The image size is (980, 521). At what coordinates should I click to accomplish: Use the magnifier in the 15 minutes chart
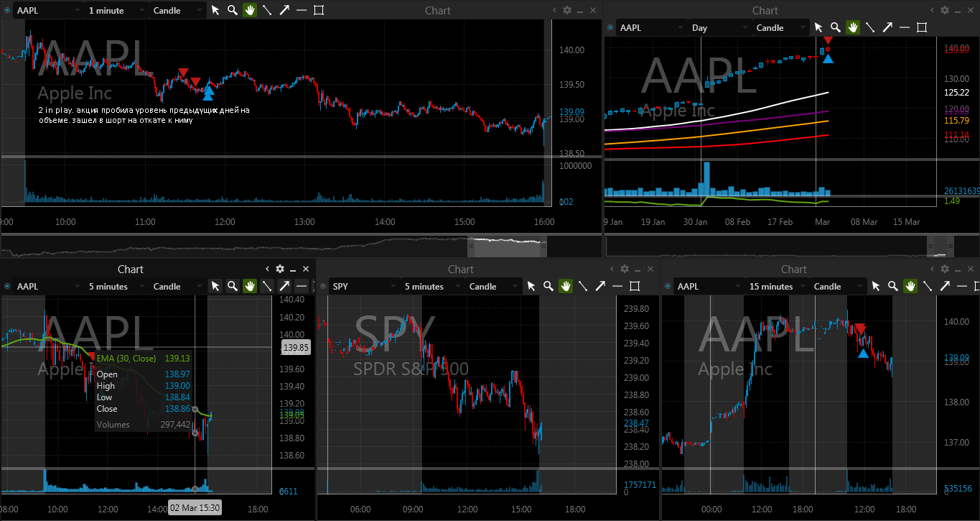tap(893, 286)
